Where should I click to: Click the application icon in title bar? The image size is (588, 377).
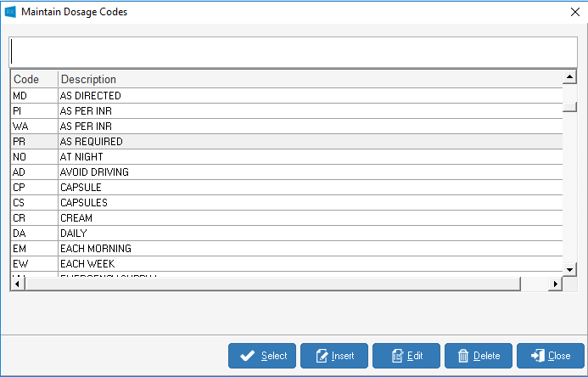(x=11, y=12)
